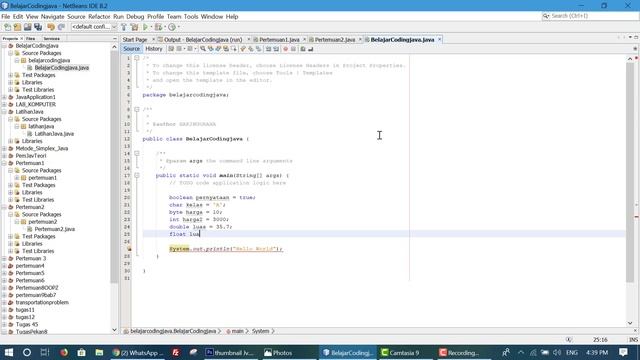Open the Refactor menu

[99, 17]
